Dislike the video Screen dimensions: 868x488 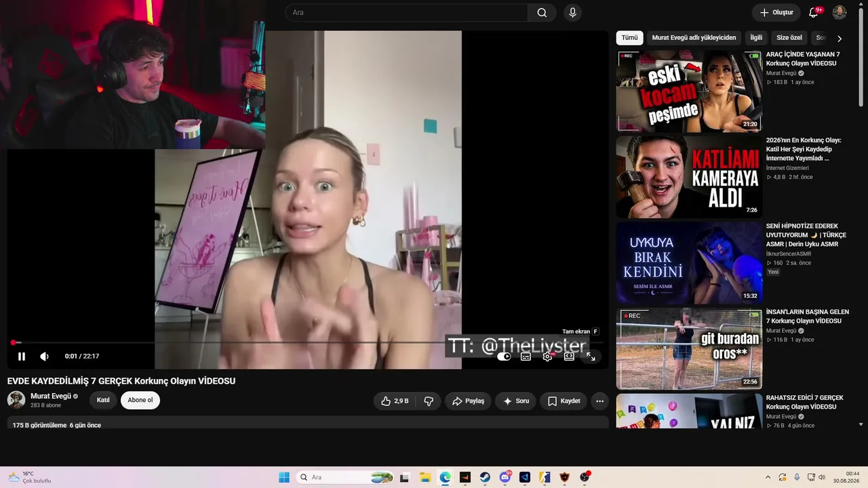click(429, 401)
